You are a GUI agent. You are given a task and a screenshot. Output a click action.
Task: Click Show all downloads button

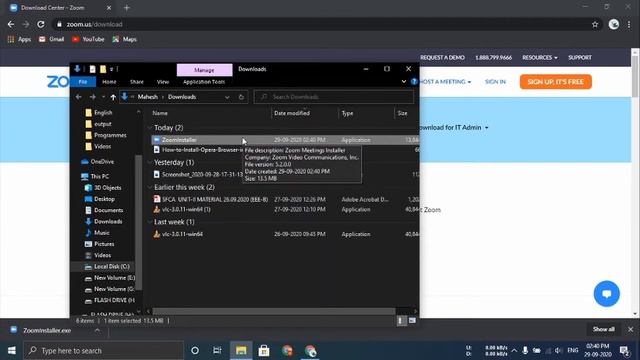coord(603,329)
